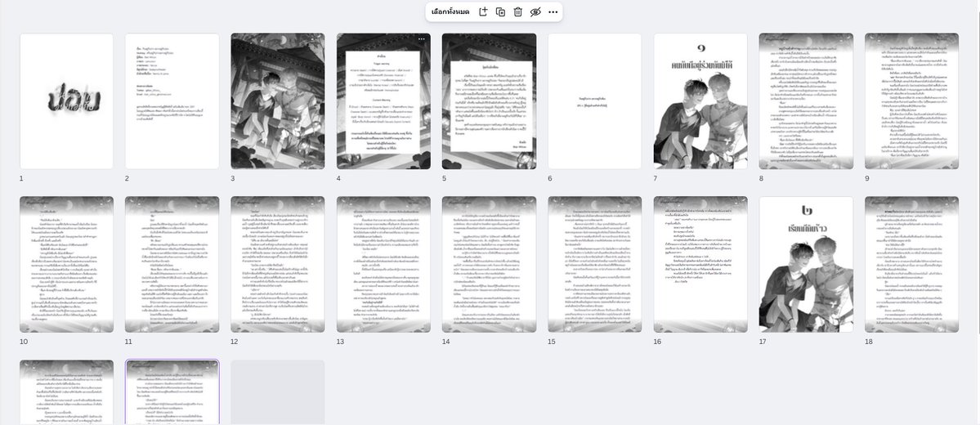
Task: Select page 2 credits text thumbnail
Action: (172, 101)
